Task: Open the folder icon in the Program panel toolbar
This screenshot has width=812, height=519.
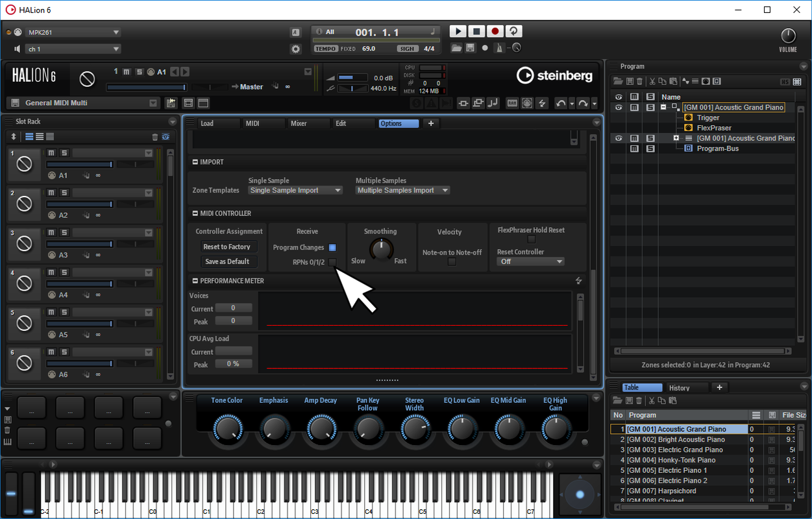Action: 619,81
